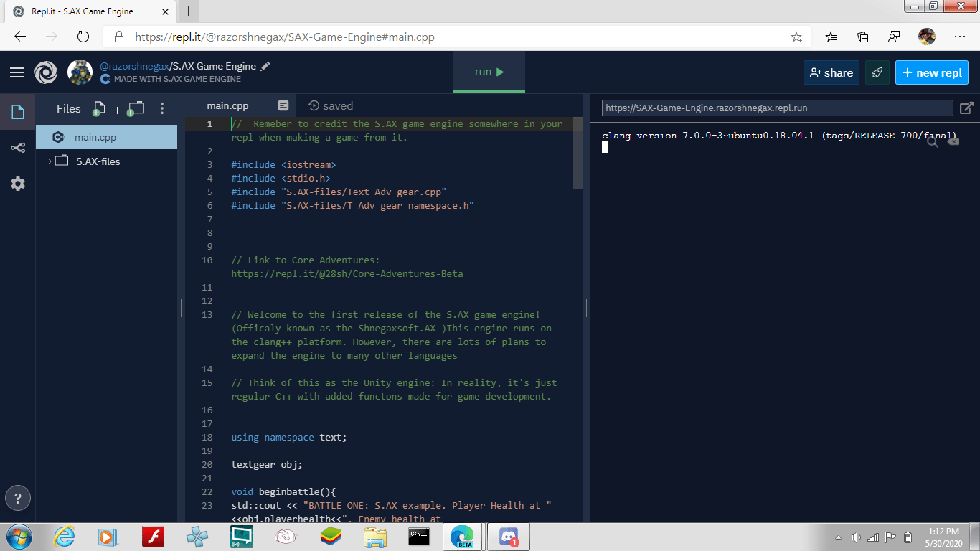Open BlueStacks from the taskbar
This screenshot has width=980, height=551.
click(x=330, y=537)
